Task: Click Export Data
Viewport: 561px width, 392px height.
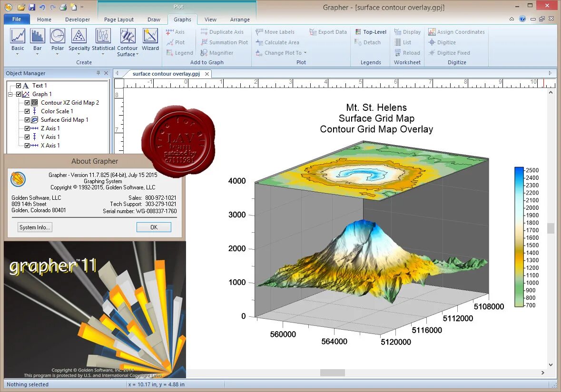Action: click(x=328, y=32)
